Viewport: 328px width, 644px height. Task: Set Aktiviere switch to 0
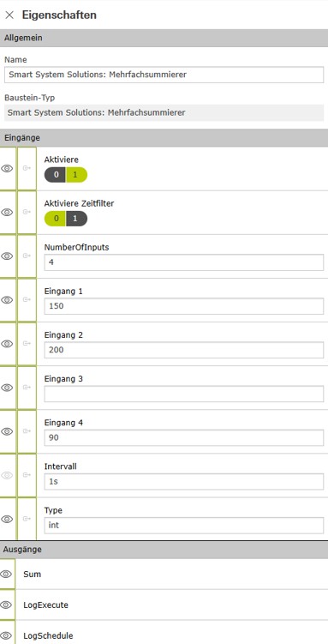tap(55, 175)
